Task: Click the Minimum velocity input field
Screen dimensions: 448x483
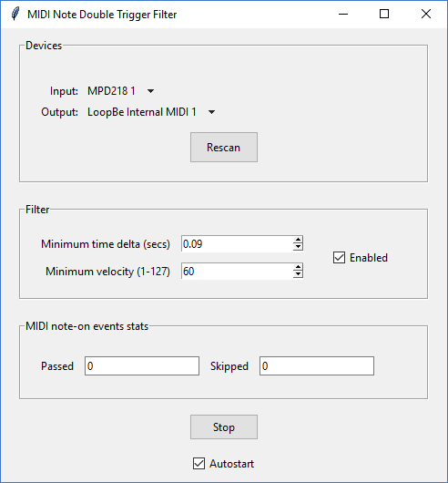Action: (x=237, y=271)
